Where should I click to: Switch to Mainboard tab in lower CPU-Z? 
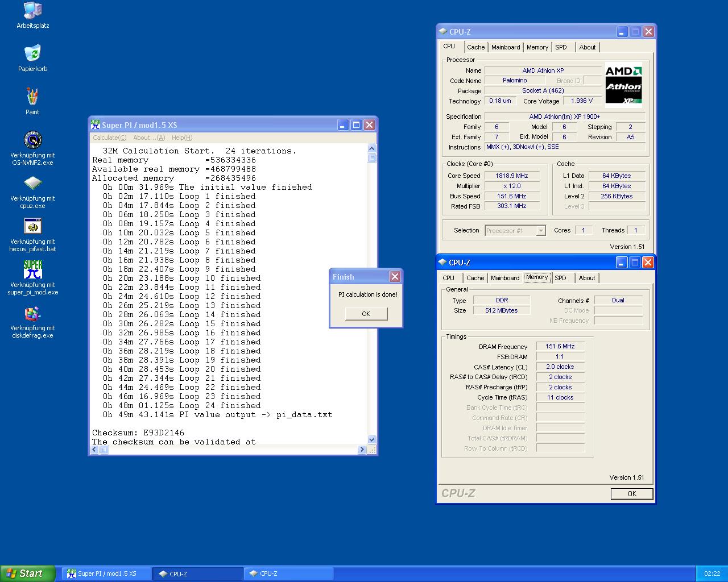pos(505,278)
